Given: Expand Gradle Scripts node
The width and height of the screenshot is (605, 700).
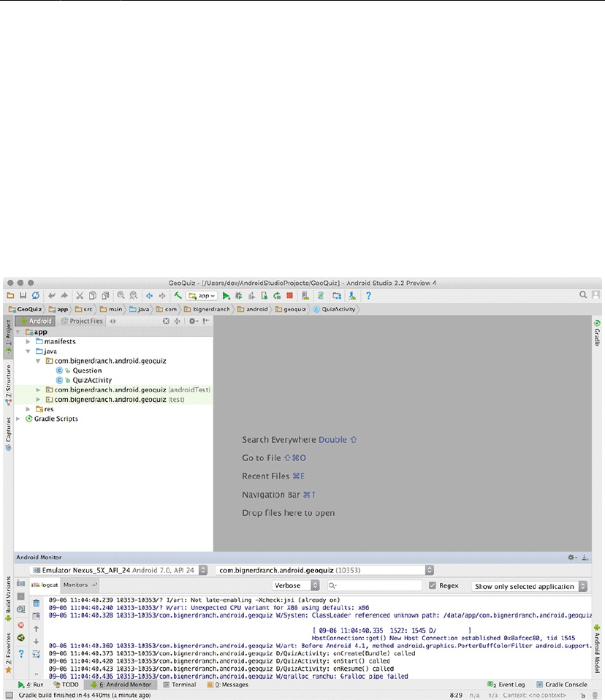Looking at the screenshot, I should tap(18, 419).
